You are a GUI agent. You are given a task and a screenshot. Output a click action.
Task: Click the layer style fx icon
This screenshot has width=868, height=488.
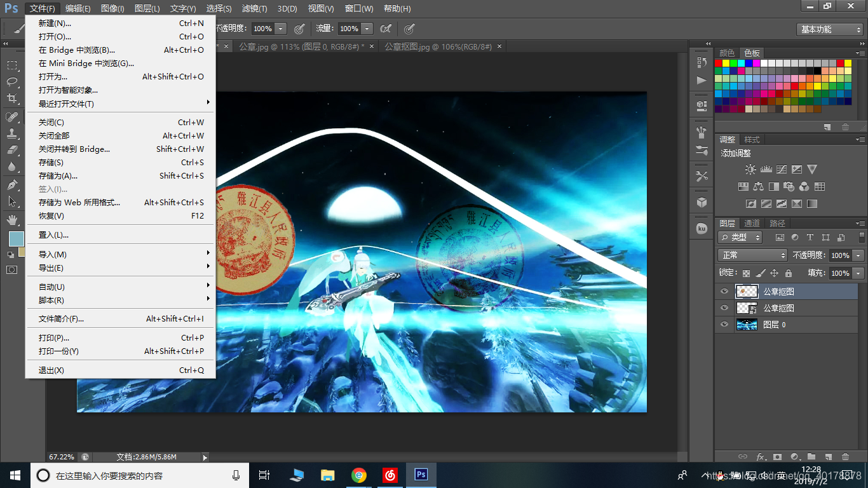point(761,457)
